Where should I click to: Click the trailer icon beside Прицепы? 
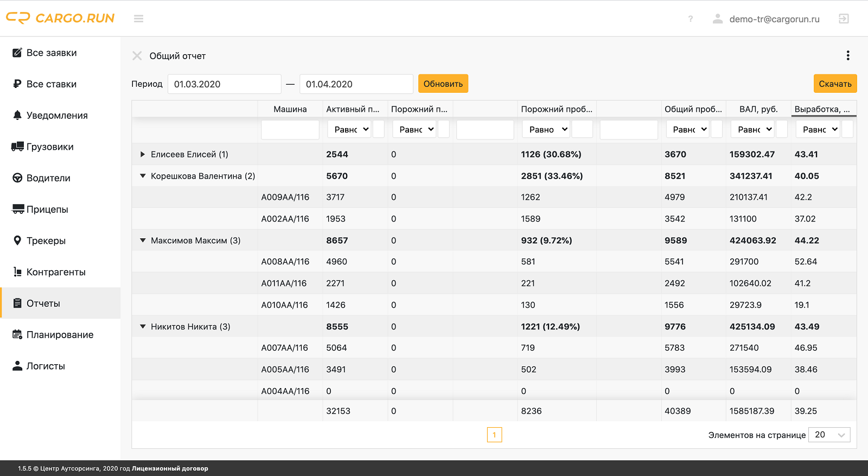click(18, 209)
